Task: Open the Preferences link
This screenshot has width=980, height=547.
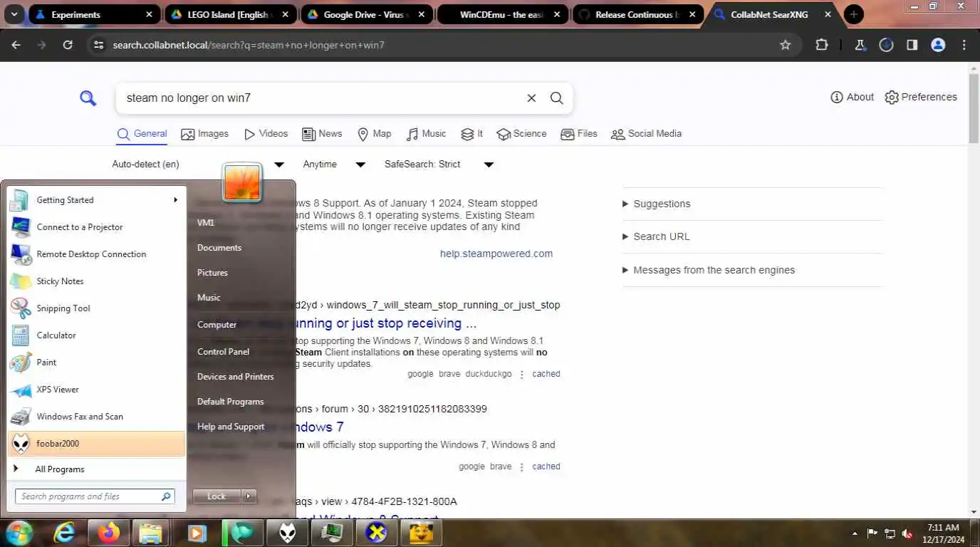Action: [921, 98]
